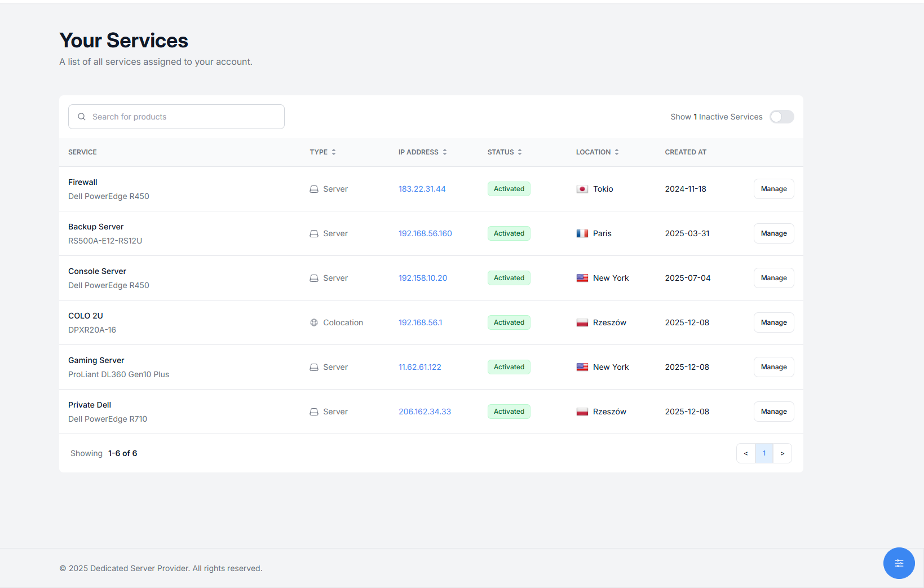Open IP address 192.158.10.20 link
This screenshot has width=924, height=588.
click(x=423, y=278)
